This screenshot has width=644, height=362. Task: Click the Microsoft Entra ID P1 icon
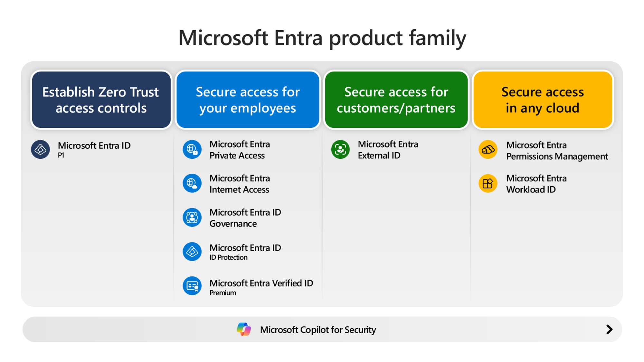click(x=41, y=149)
